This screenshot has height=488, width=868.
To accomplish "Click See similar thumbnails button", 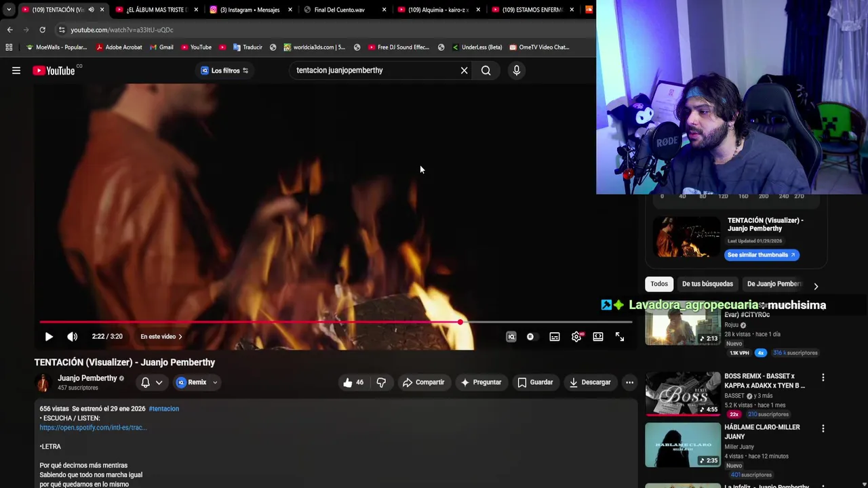I will click(x=762, y=255).
